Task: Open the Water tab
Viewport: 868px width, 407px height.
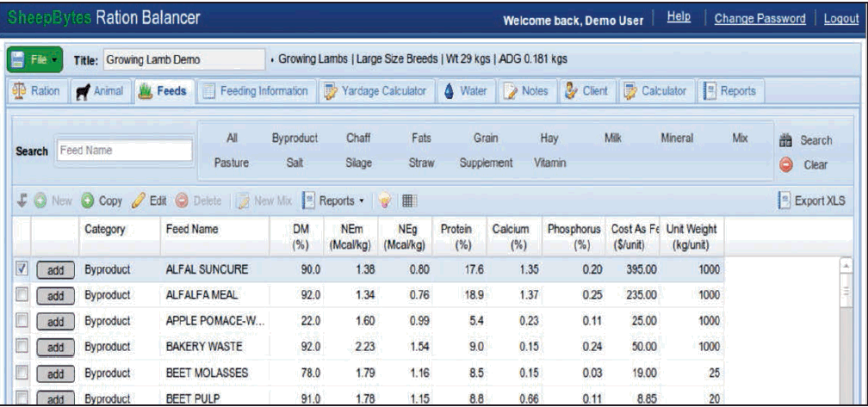Action: 466,91
